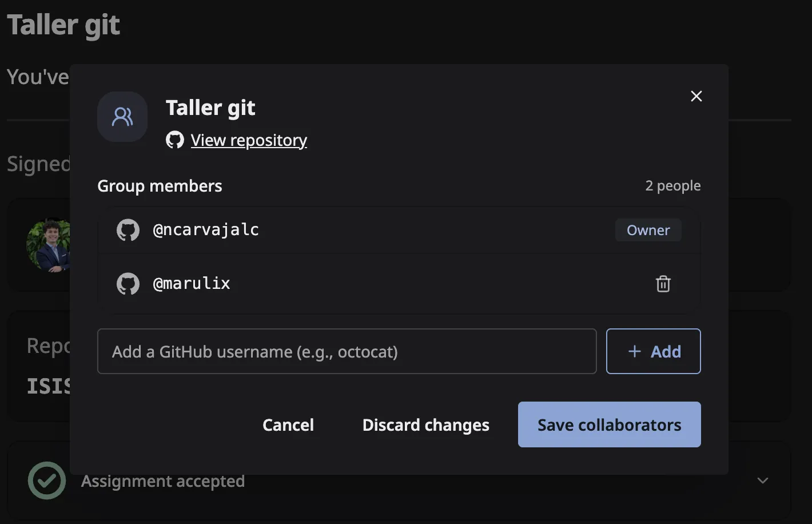Image resolution: width=812 pixels, height=524 pixels.
Task: Click the Group members heading
Action: click(160, 186)
